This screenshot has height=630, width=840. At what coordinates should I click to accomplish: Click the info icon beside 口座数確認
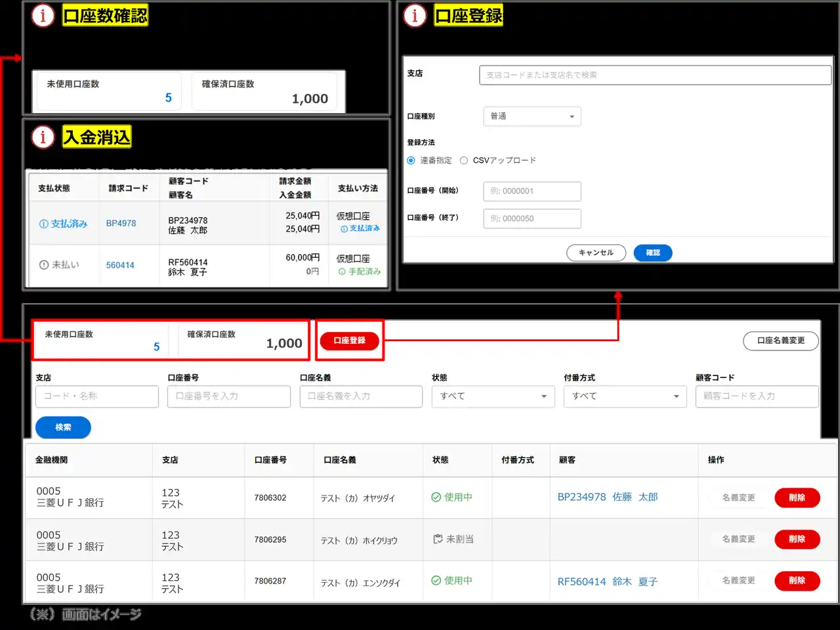pyautogui.click(x=43, y=16)
